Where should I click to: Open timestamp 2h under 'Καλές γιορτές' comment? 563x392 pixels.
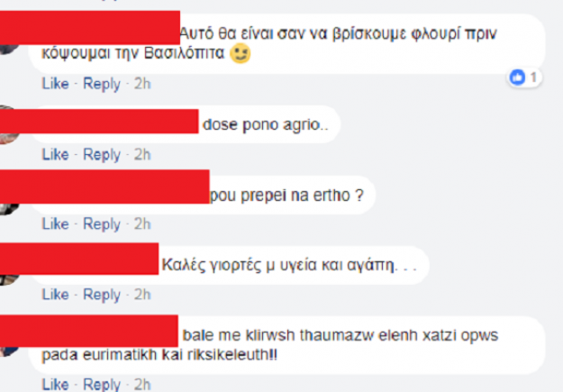pyautogui.click(x=142, y=295)
